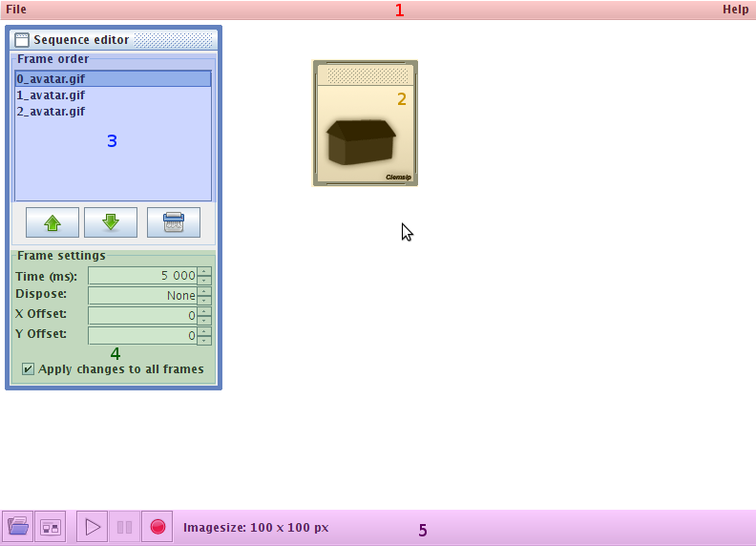Decrease X Offset with down arrow

tap(204, 321)
